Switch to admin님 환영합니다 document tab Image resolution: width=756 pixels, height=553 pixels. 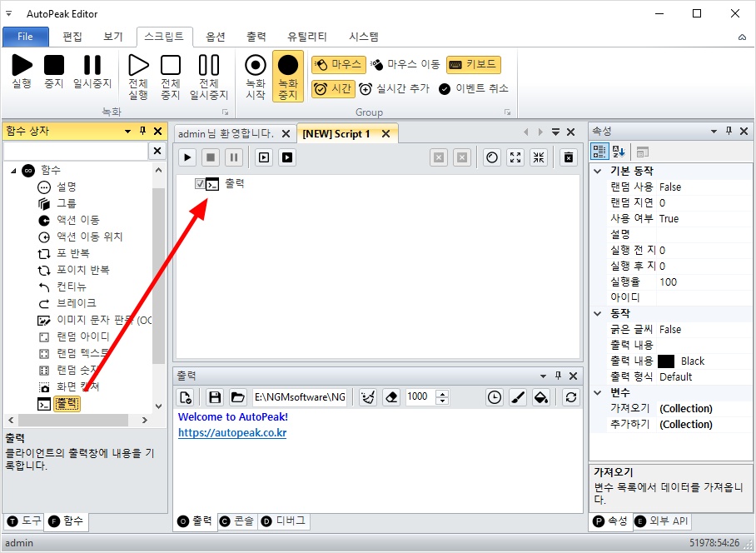click(226, 134)
